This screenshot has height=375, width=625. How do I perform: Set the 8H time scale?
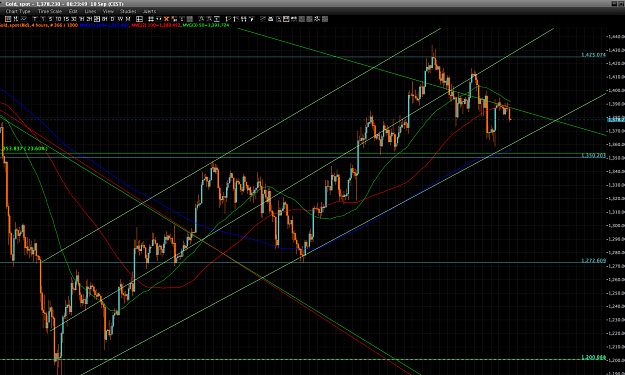[104, 19]
